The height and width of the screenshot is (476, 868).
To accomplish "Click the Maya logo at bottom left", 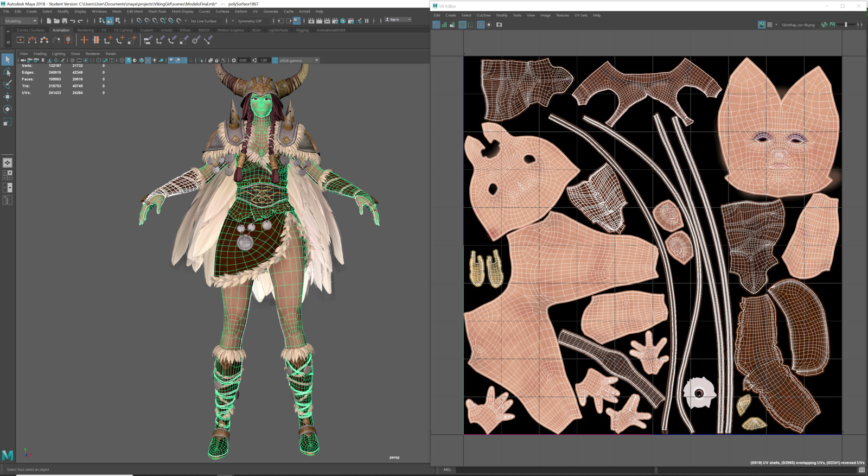I will [8, 455].
